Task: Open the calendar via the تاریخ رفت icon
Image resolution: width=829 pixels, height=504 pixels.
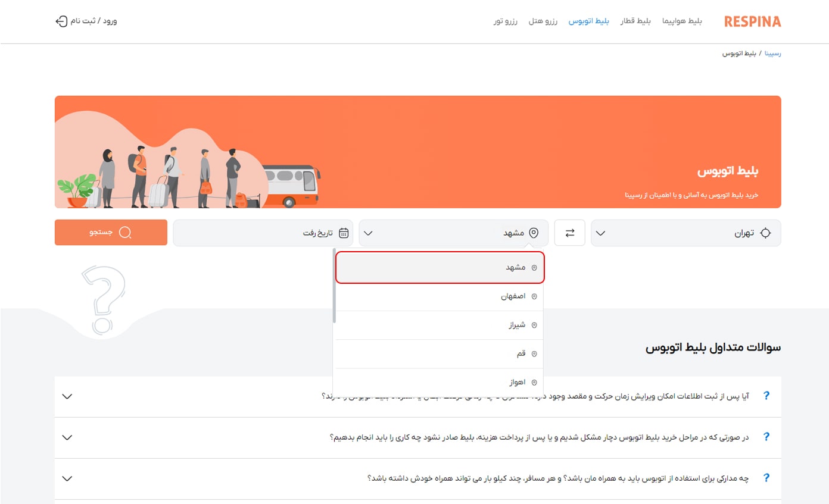Action: click(x=344, y=233)
